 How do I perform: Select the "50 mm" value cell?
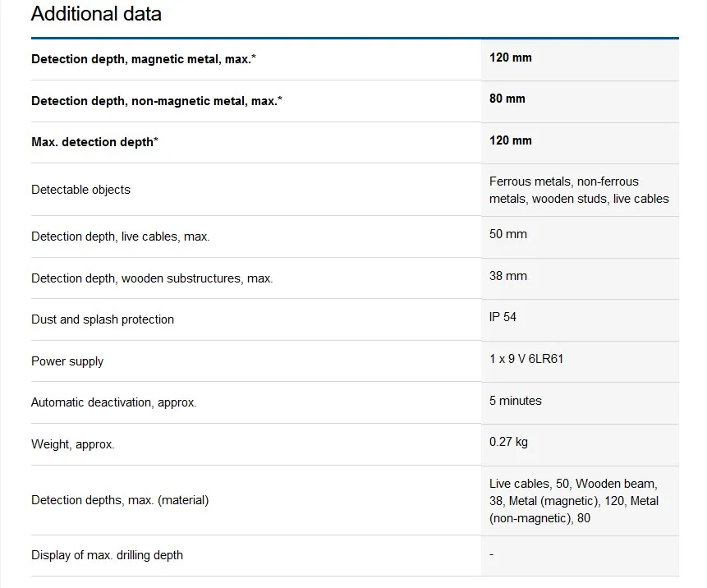(x=507, y=234)
